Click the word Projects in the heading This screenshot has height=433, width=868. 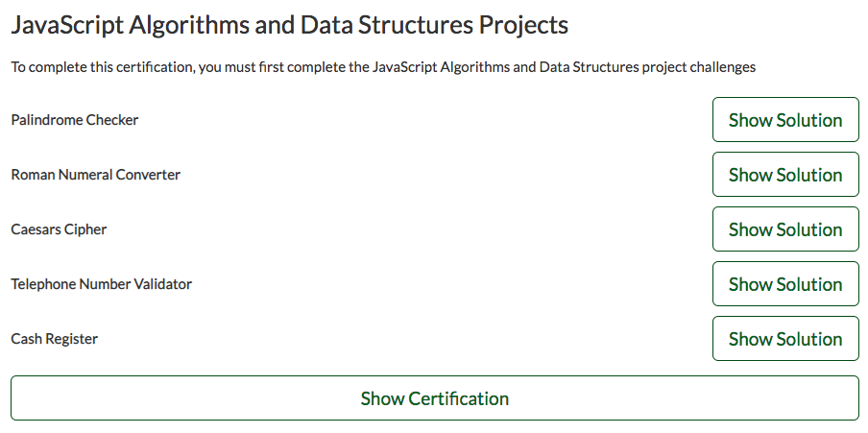(x=523, y=26)
